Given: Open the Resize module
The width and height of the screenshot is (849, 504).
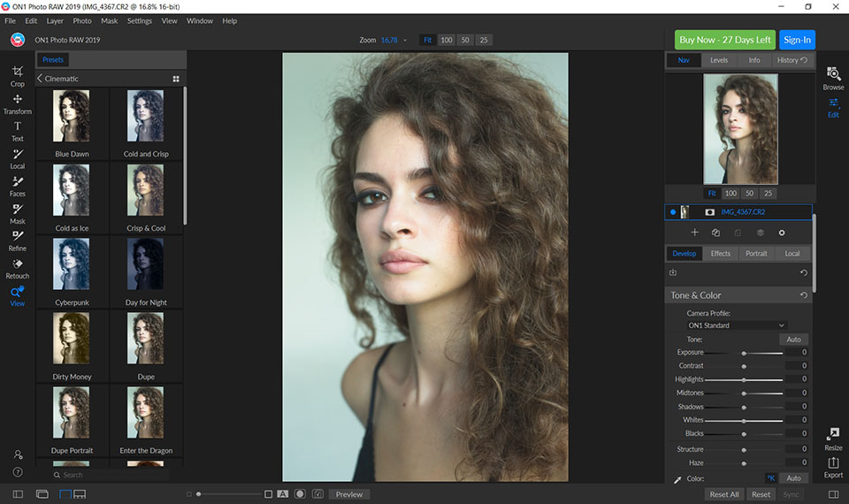Looking at the screenshot, I should point(833,439).
